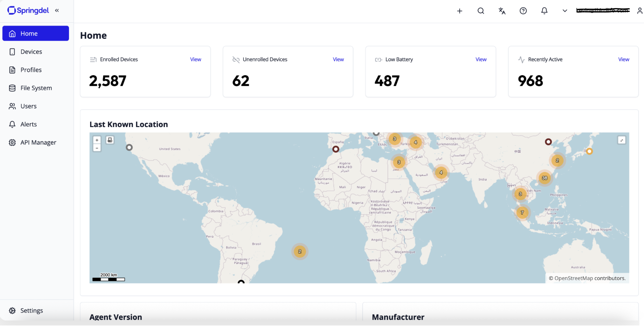This screenshot has width=644, height=327.
Task: Open the notifications bell icon
Action: 544,11
